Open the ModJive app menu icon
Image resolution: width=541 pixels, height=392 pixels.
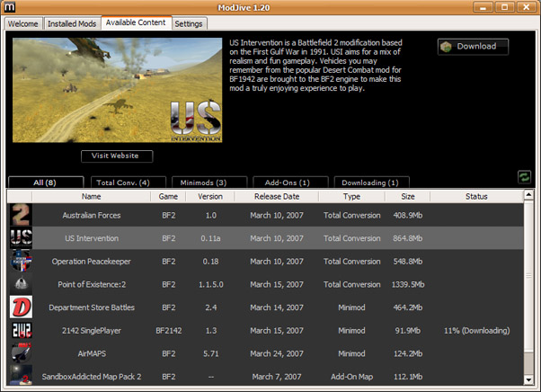click(x=11, y=7)
